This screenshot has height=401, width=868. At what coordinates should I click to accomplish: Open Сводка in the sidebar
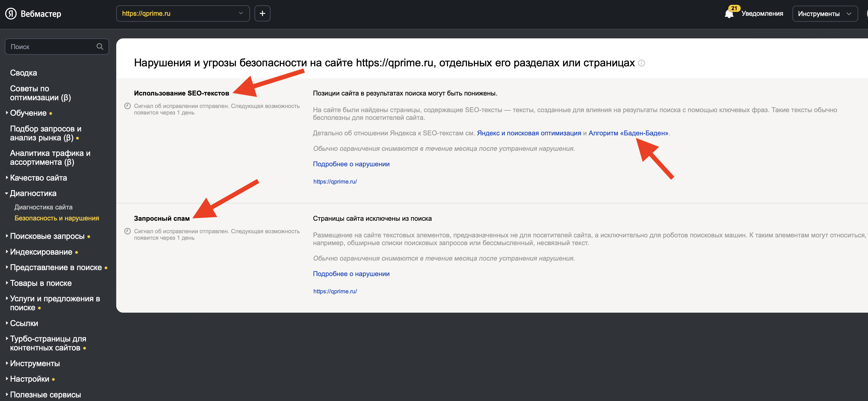point(23,73)
